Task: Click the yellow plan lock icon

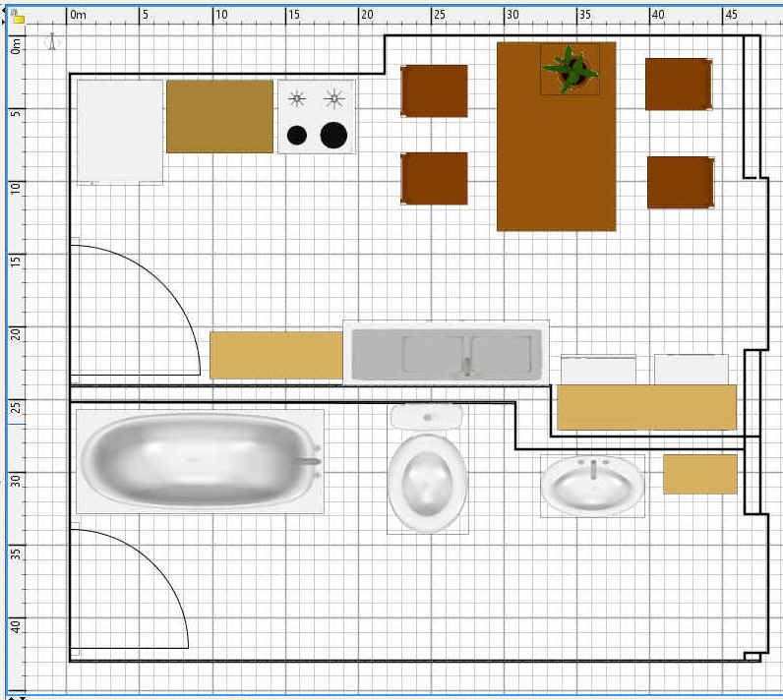Action: click(x=18, y=19)
